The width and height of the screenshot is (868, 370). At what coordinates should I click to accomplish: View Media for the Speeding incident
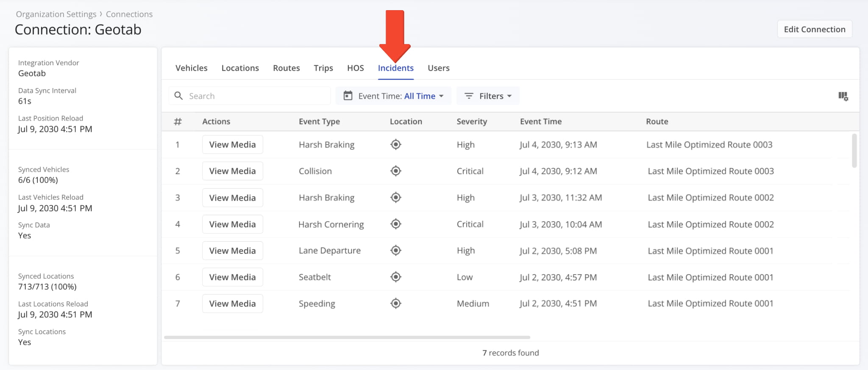(x=232, y=304)
